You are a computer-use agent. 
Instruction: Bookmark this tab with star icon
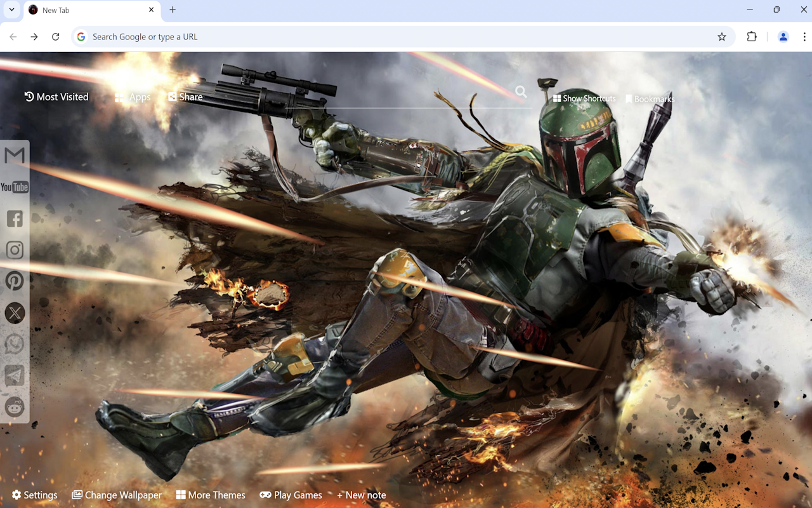(721, 37)
